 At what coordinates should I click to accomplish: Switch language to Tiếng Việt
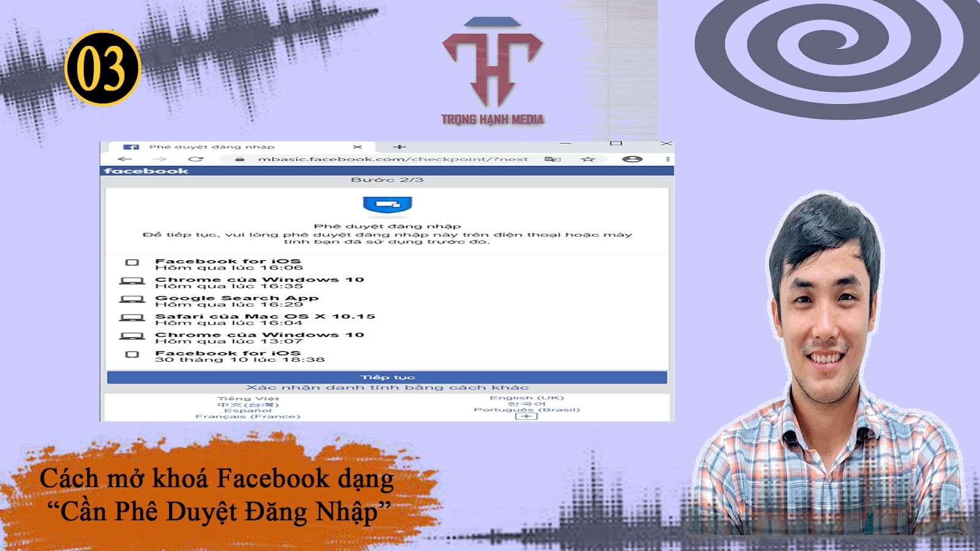248,399
